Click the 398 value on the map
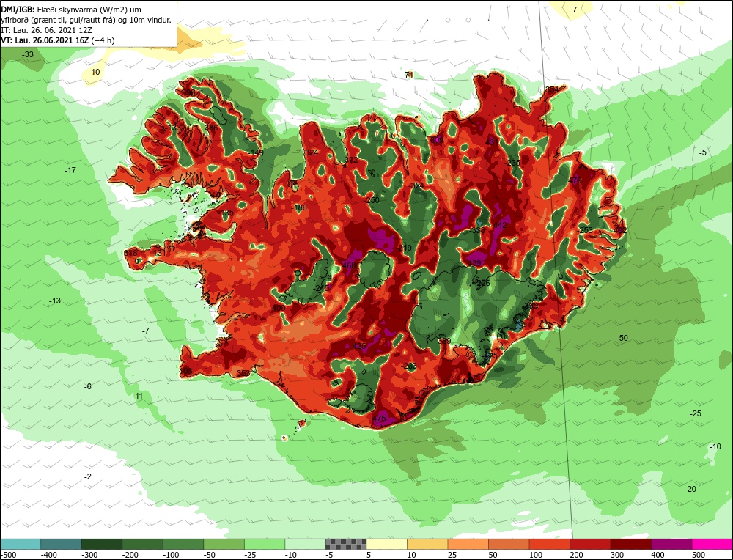The height and width of the screenshot is (560, 733). pos(188,93)
